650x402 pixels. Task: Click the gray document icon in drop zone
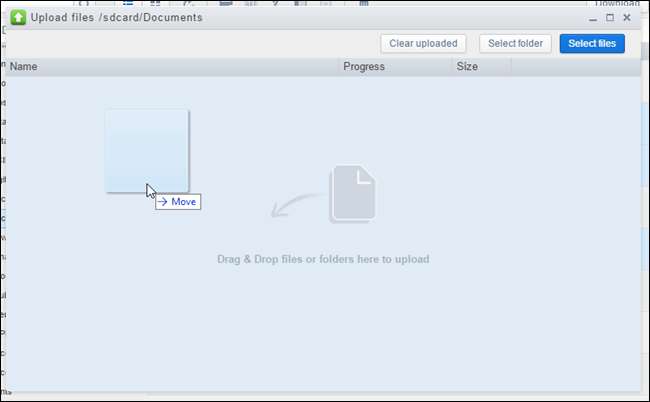[x=353, y=194]
